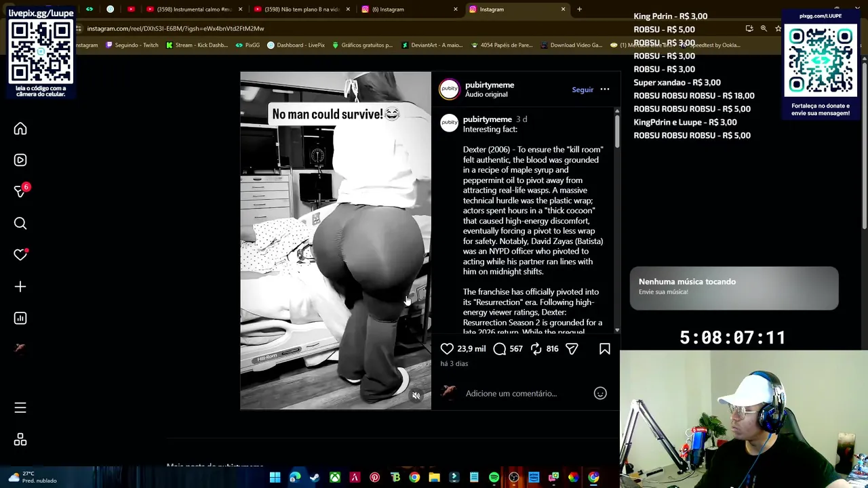Open Áudio original link
The height and width of the screenshot is (488, 868).
click(x=486, y=94)
